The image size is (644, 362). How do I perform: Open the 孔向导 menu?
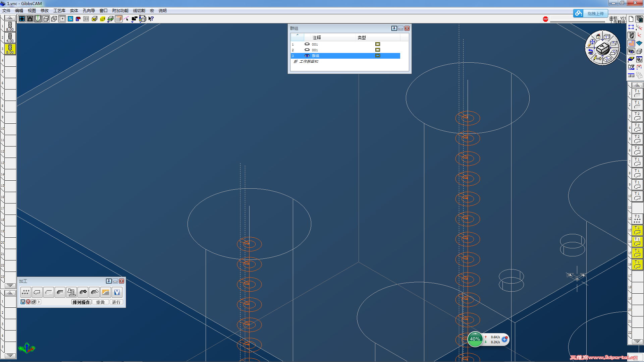(x=89, y=11)
